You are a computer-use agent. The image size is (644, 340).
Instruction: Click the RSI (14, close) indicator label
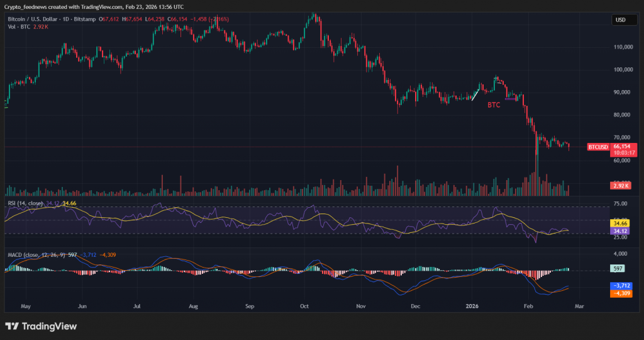pyautogui.click(x=25, y=203)
